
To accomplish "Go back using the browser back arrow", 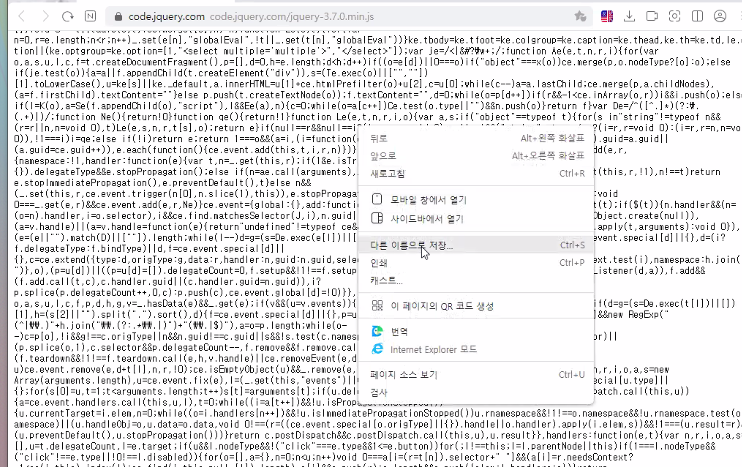I will [x=22, y=17].
